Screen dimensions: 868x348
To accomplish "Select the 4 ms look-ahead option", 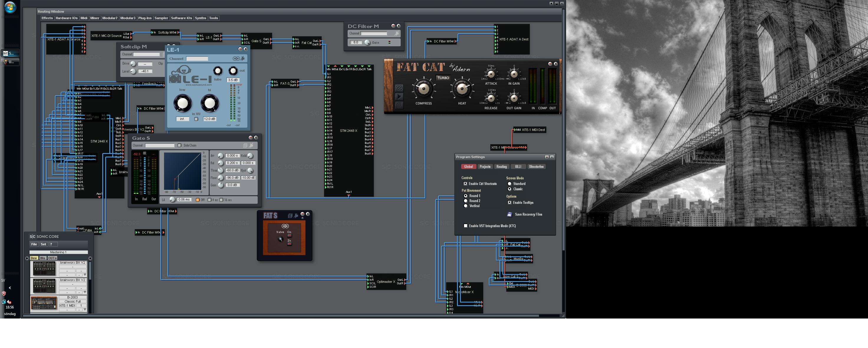I will [210, 200].
